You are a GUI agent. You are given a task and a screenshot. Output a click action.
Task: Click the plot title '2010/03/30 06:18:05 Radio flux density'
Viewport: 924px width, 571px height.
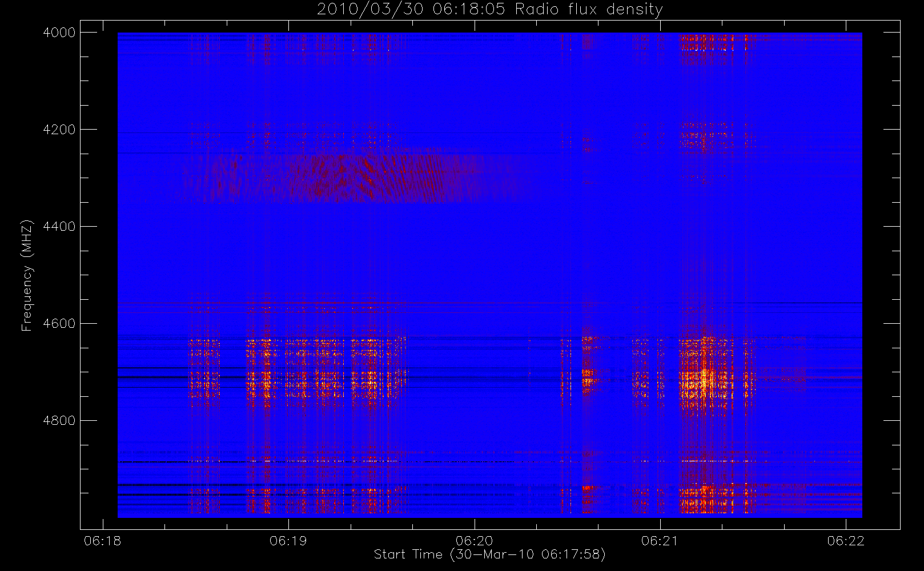coord(490,10)
